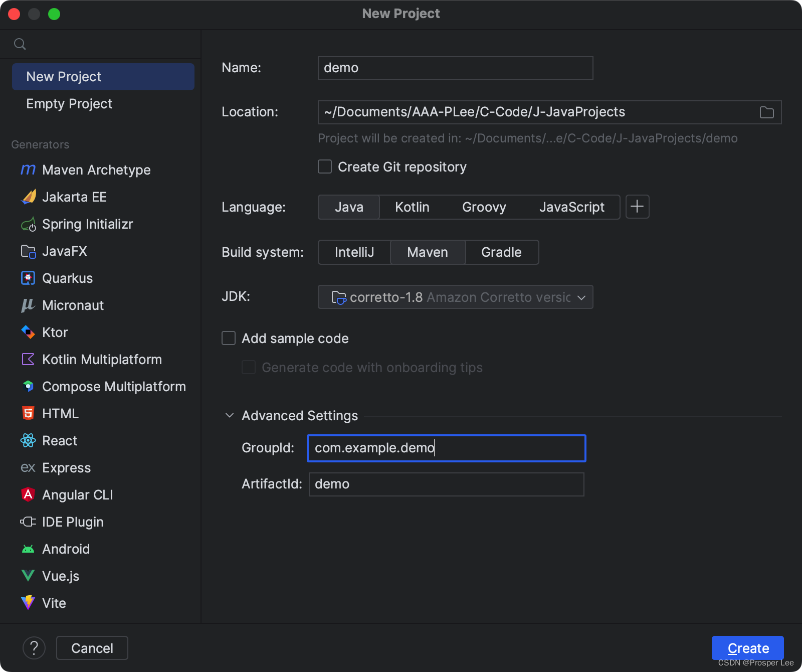This screenshot has height=672, width=802.
Task: Open help with the question mark
Action: (x=34, y=648)
